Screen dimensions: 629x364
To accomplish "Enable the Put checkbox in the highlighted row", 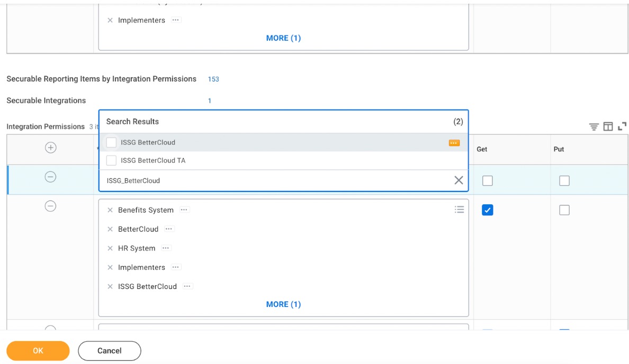I will click(564, 180).
